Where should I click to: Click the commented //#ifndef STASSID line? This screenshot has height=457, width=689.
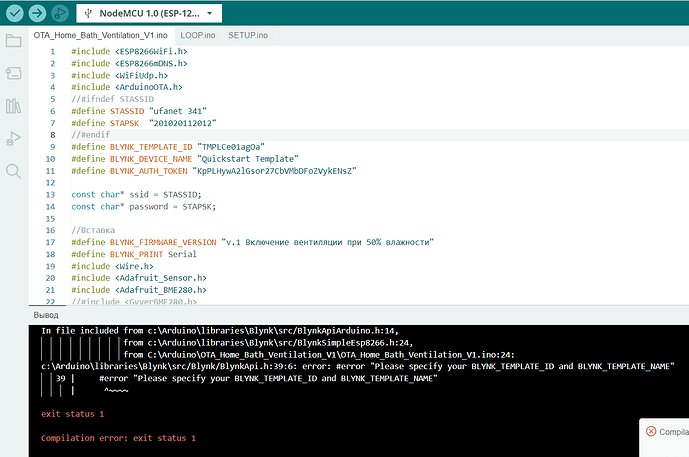tap(113, 99)
